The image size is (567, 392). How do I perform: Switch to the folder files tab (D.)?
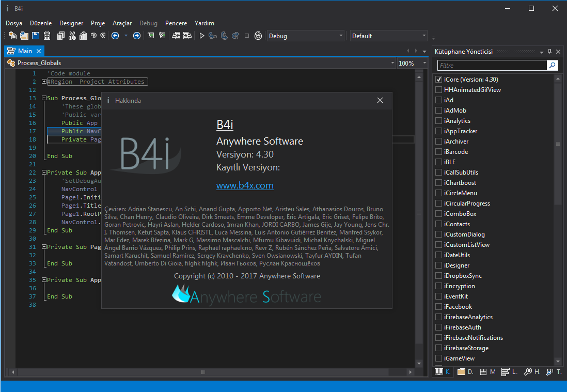(x=465, y=372)
